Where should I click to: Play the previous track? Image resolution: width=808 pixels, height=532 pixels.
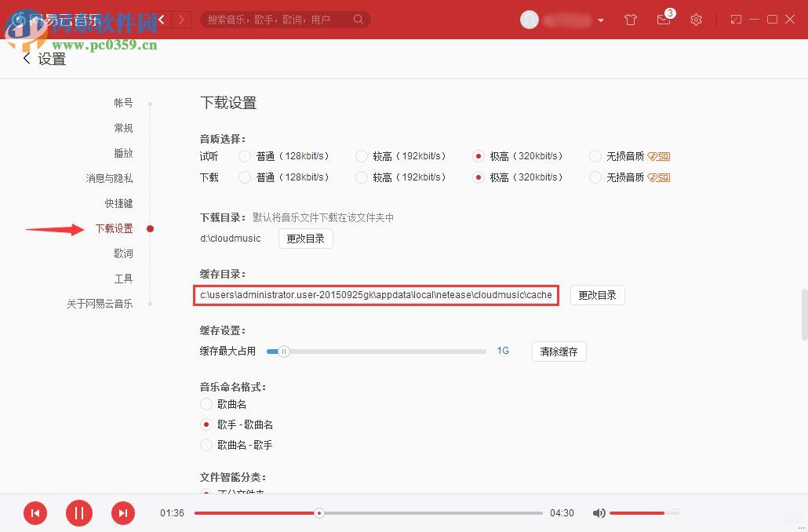35,512
